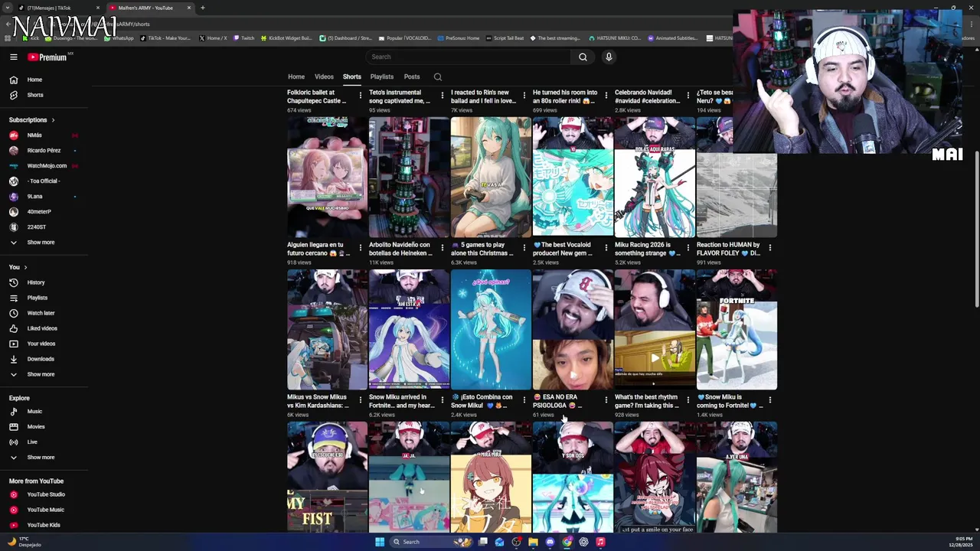Select the channel Shorts tab
Image resolution: width=980 pixels, height=551 pixels.
pyautogui.click(x=352, y=77)
